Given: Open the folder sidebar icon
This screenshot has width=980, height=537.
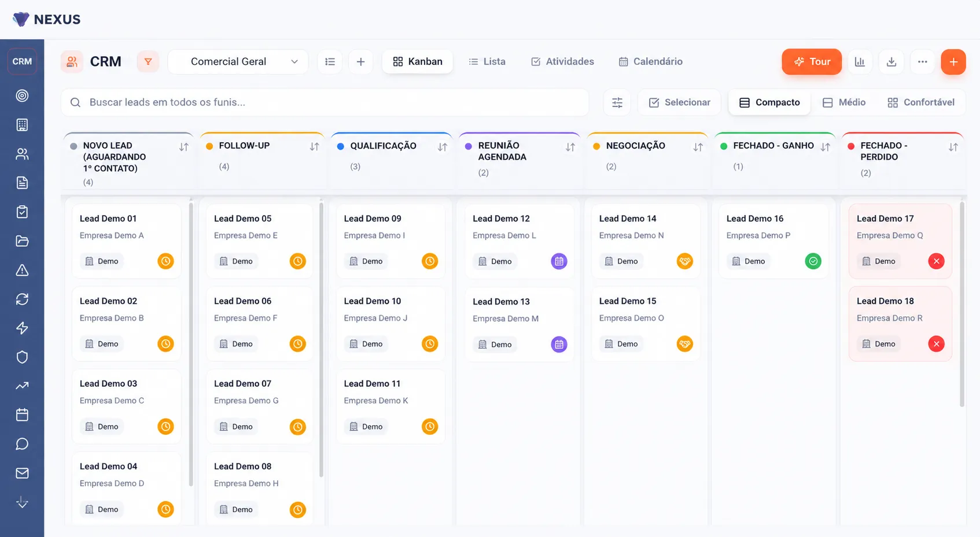Looking at the screenshot, I should [22, 241].
